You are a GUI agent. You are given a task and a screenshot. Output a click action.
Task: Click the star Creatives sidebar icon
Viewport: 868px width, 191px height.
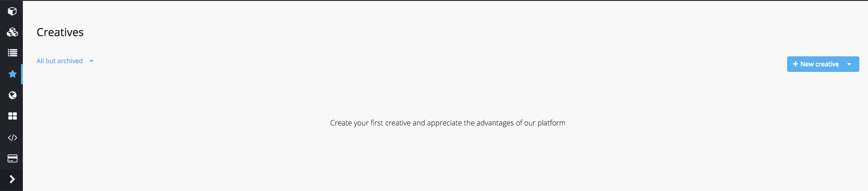point(12,74)
